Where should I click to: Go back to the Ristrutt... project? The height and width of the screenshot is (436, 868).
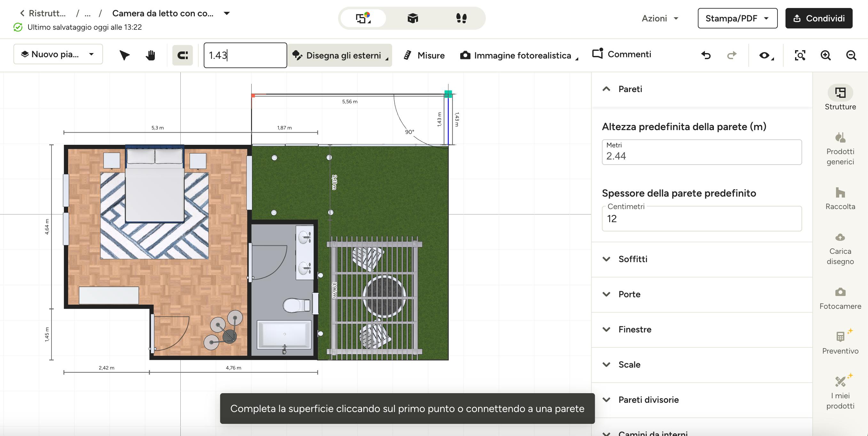tap(43, 13)
